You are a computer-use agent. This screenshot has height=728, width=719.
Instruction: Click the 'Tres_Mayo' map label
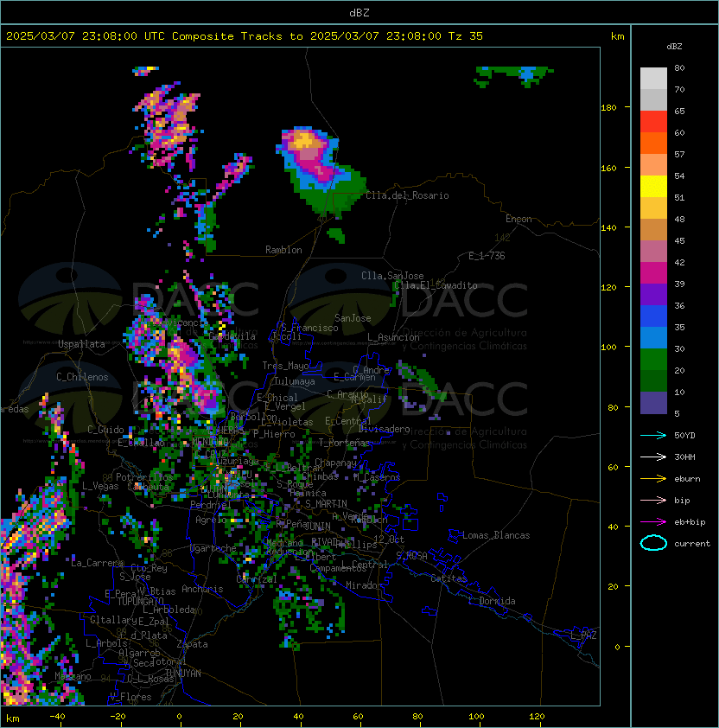click(x=285, y=366)
